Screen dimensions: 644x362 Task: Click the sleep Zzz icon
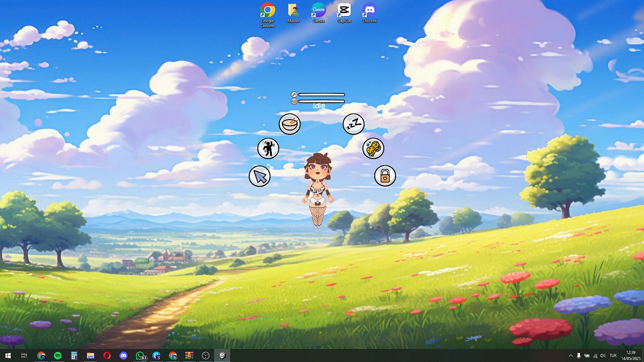pyautogui.click(x=354, y=124)
